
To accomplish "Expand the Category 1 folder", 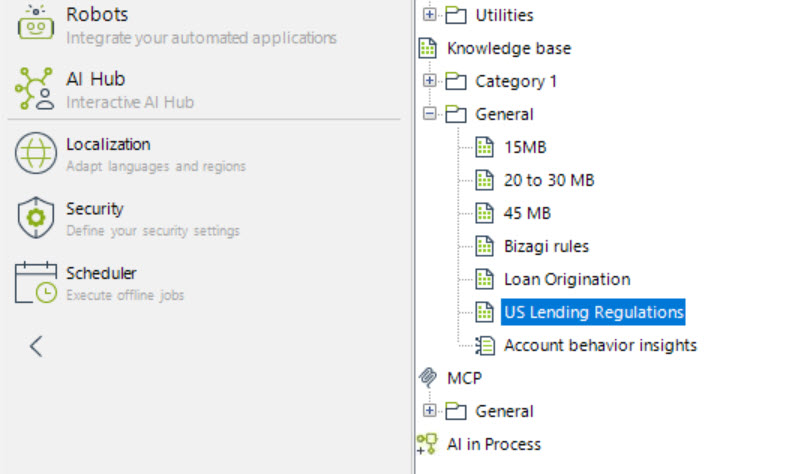I will pos(430,81).
